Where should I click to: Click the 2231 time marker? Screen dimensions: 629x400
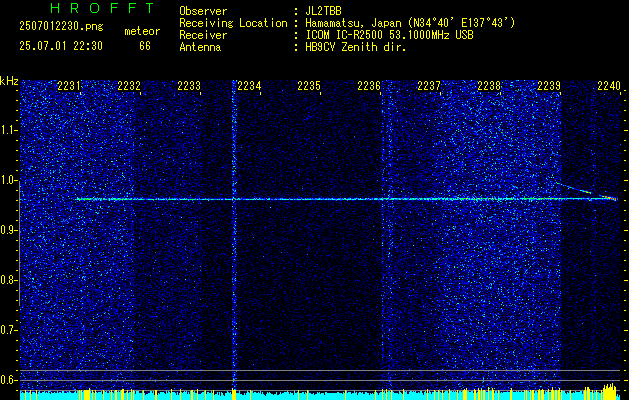(x=69, y=86)
